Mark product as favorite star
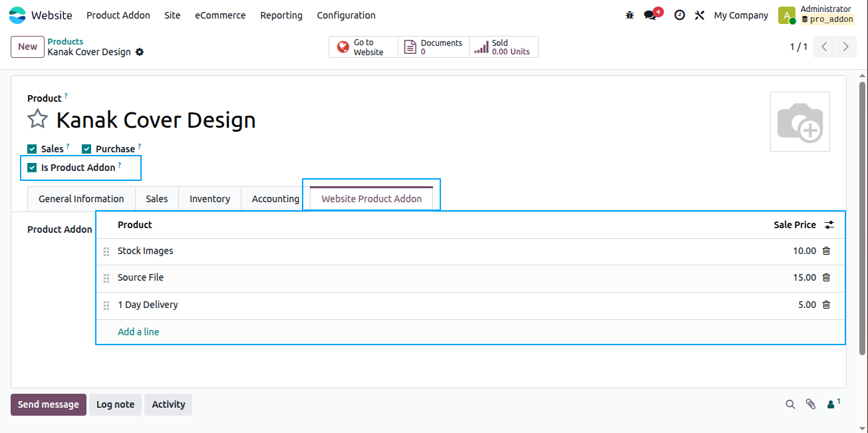The height and width of the screenshot is (433, 868). [x=38, y=120]
